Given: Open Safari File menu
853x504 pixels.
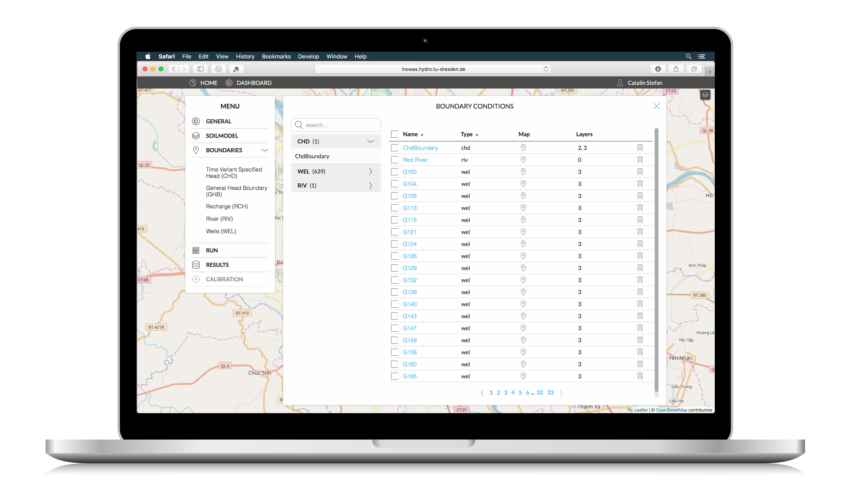Looking at the screenshot, I should point(187,56).
